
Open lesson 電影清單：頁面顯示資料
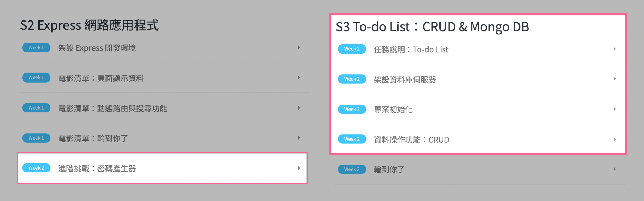pos(101,78)
